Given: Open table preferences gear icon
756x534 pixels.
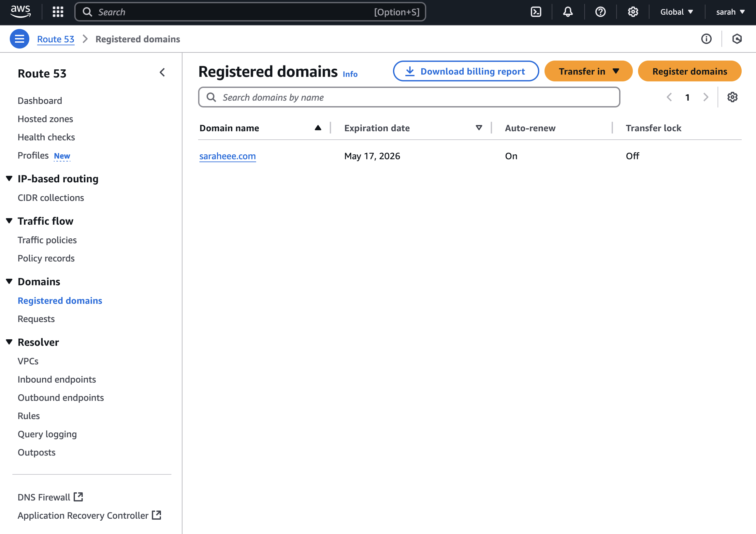Looking at the screenshot, I should (x=732, y=97).
